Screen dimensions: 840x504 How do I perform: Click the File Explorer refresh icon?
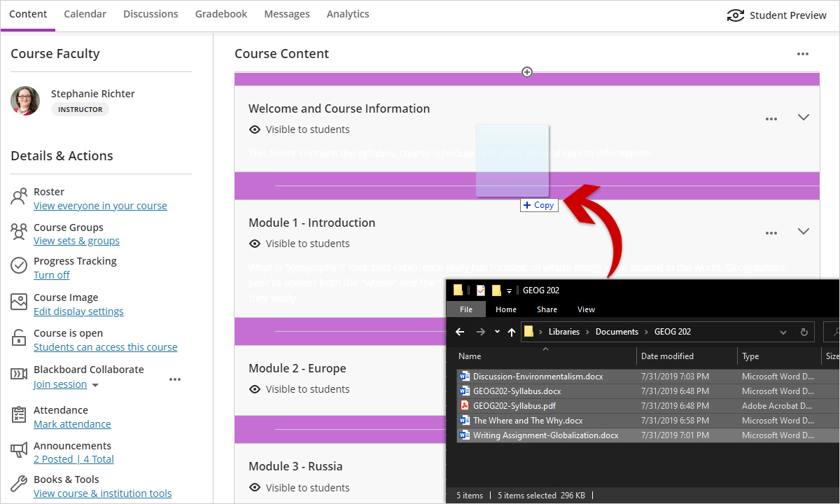pyautogui.click(x=804, y=332)
